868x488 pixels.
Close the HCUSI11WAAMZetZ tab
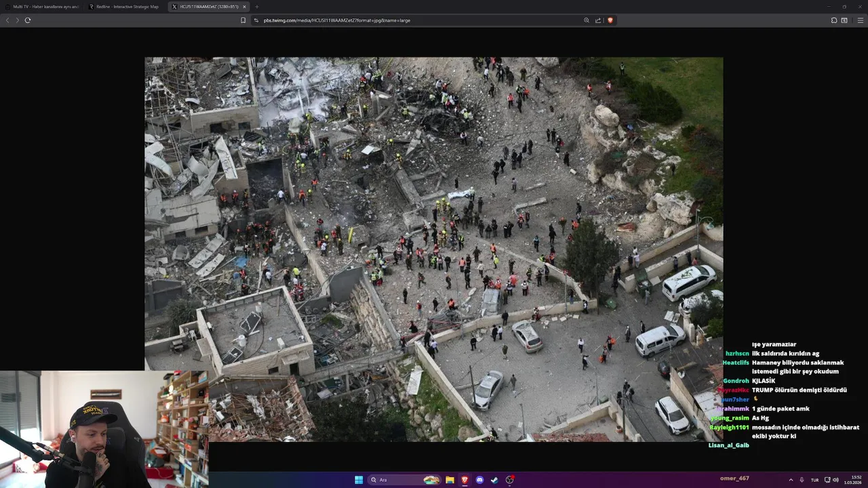(x=244, y=7)
